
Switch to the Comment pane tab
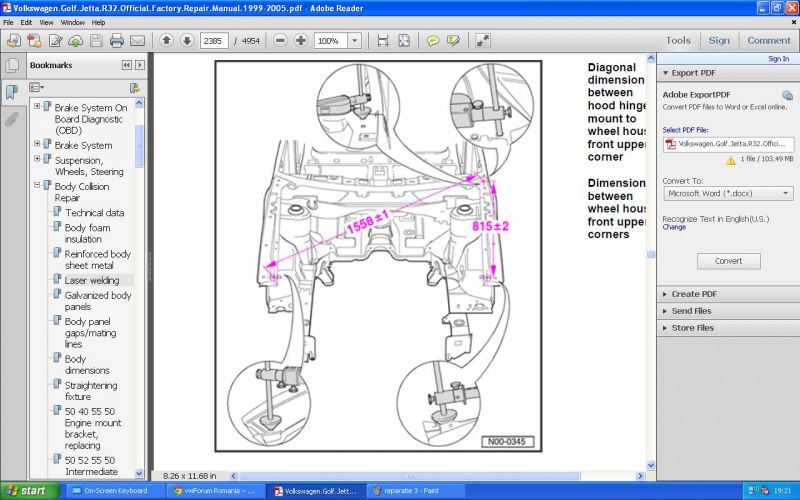pyautogui.click(x=768, y=41)
